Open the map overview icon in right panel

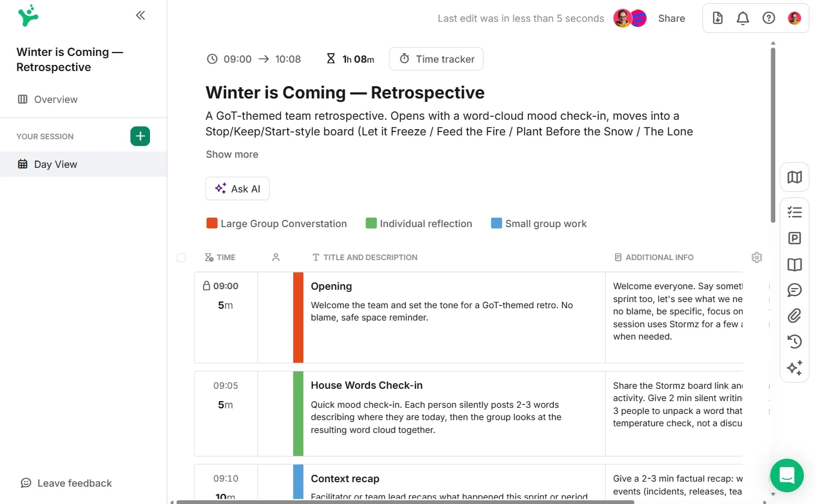point(794,177)
